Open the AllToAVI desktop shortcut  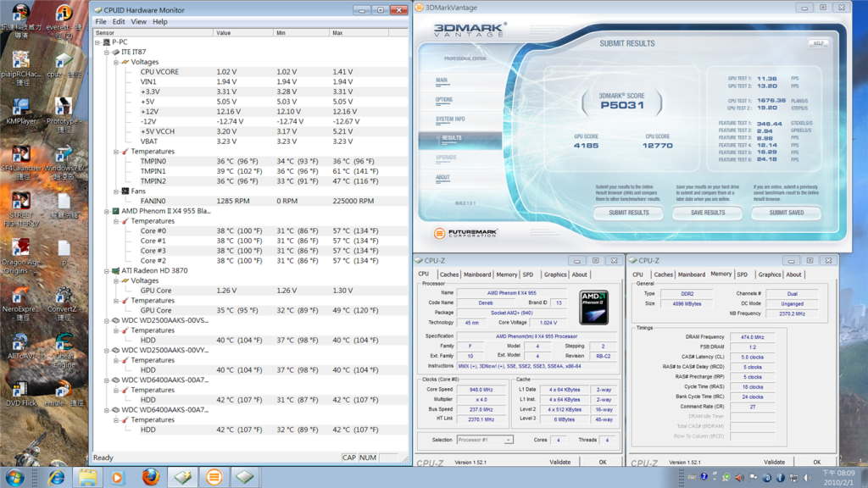click(20, 347)
